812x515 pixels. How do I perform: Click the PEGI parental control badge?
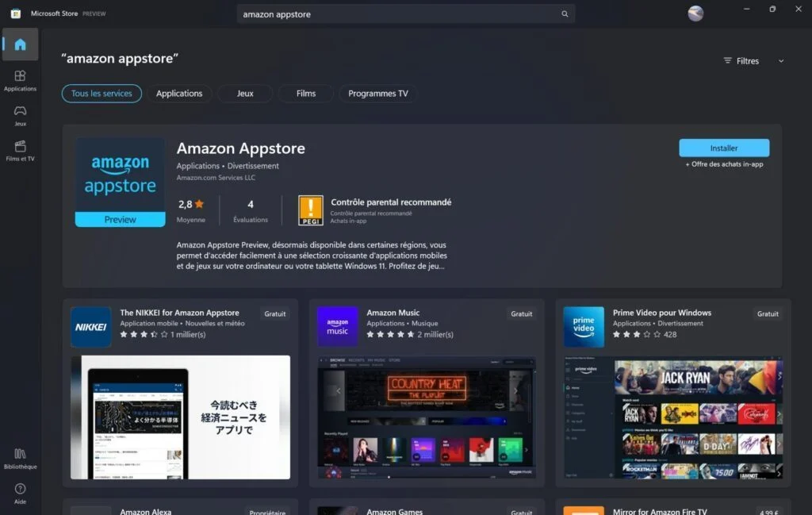click(x=311, y=210)
